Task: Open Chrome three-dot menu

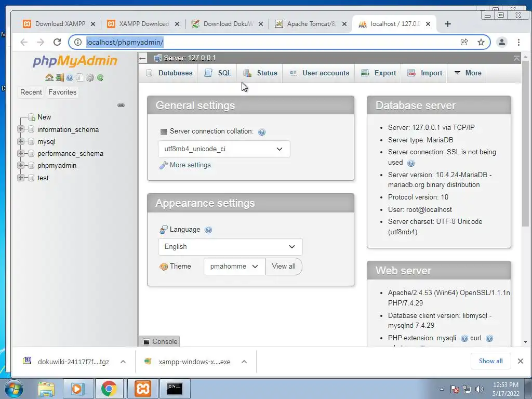Action: point(518,42)
